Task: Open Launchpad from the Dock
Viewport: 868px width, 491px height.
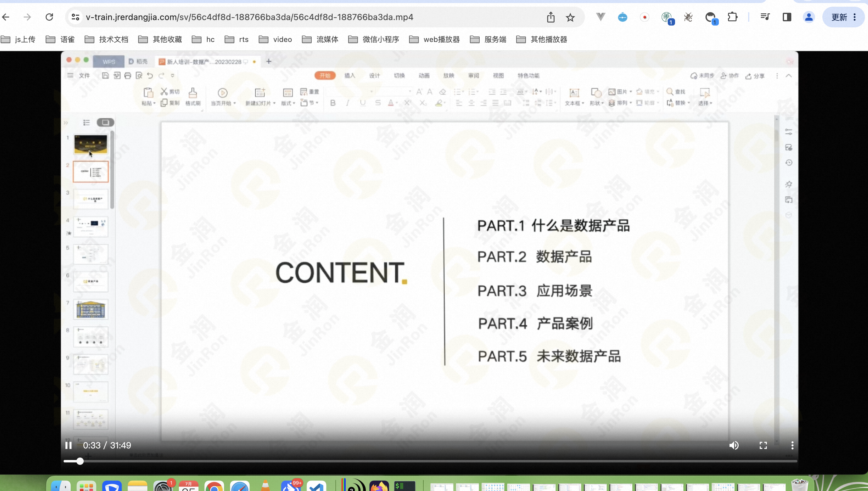Action: click(87, 486)
